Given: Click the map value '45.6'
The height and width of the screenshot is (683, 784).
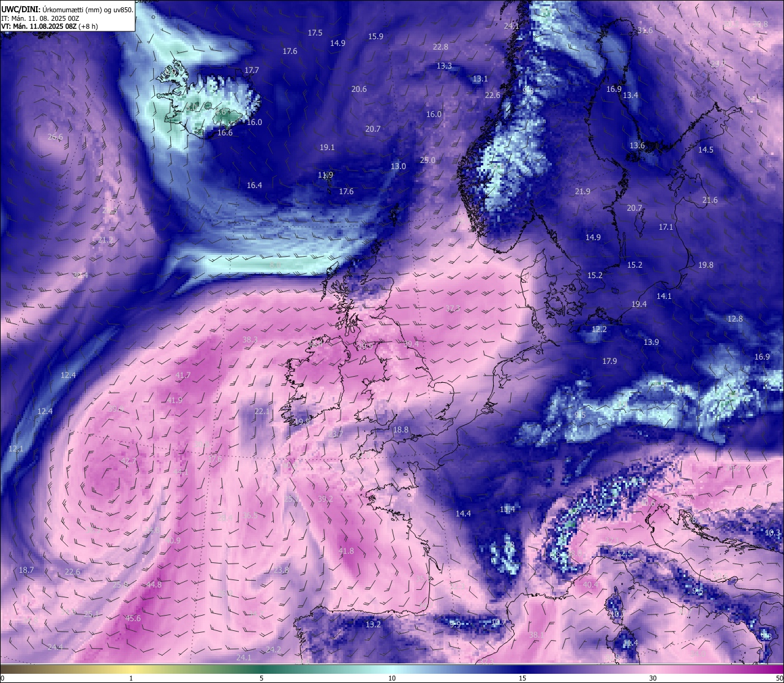Looking at the screenshot, I should 133,619.
